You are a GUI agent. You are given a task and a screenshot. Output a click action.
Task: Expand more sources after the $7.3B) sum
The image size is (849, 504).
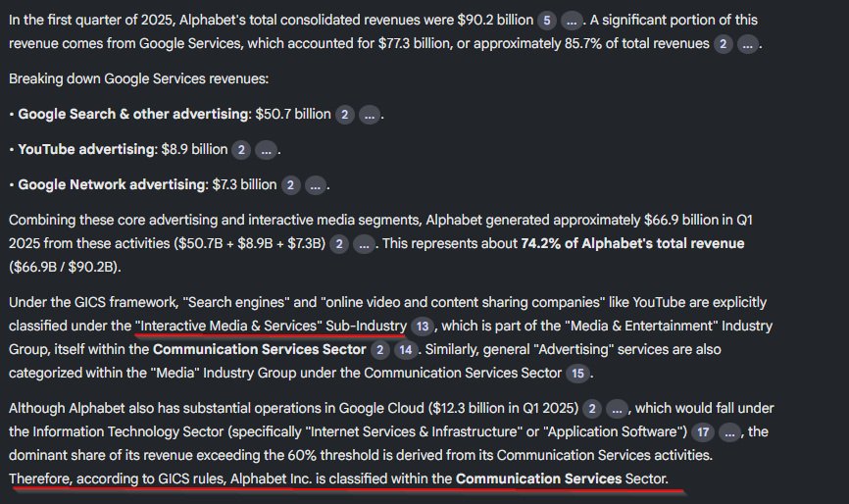365,244
